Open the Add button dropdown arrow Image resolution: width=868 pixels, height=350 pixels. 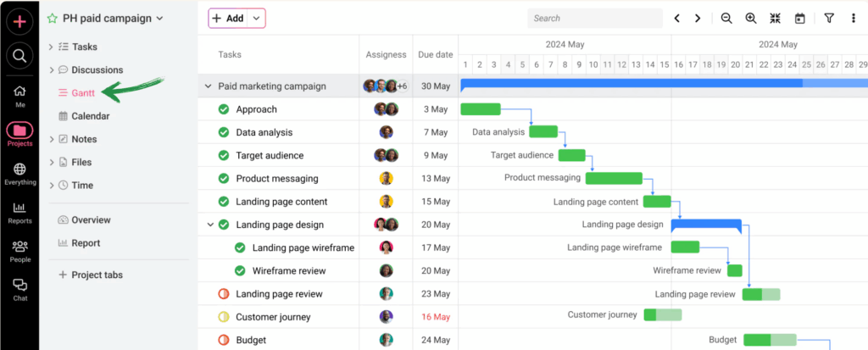[256, 19]
